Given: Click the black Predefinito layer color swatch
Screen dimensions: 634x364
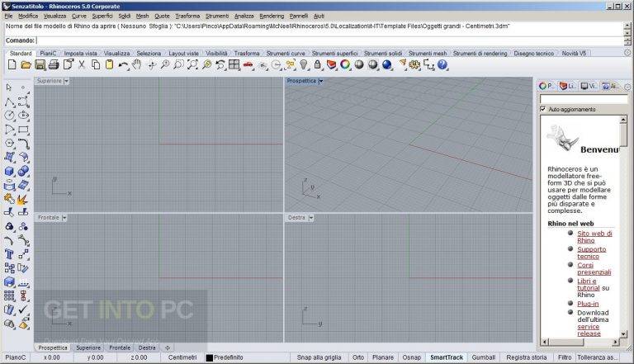Looking at the screenshot, I should coord(209,357).
